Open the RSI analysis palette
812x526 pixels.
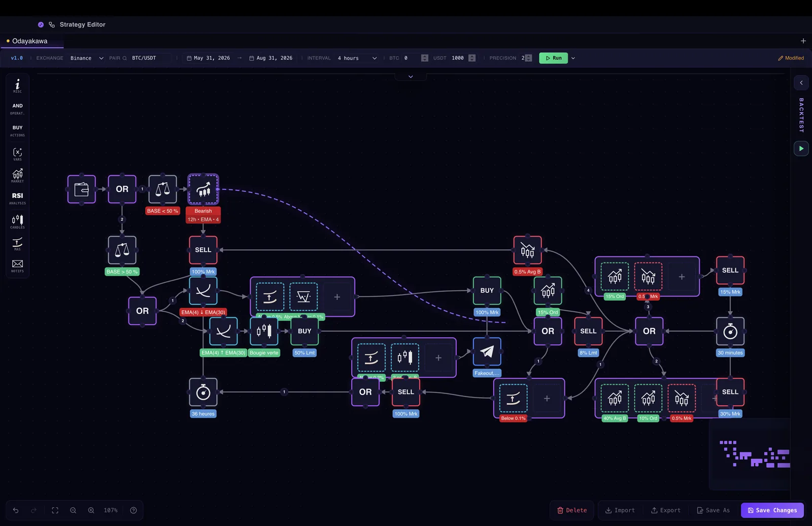[17, 198]
